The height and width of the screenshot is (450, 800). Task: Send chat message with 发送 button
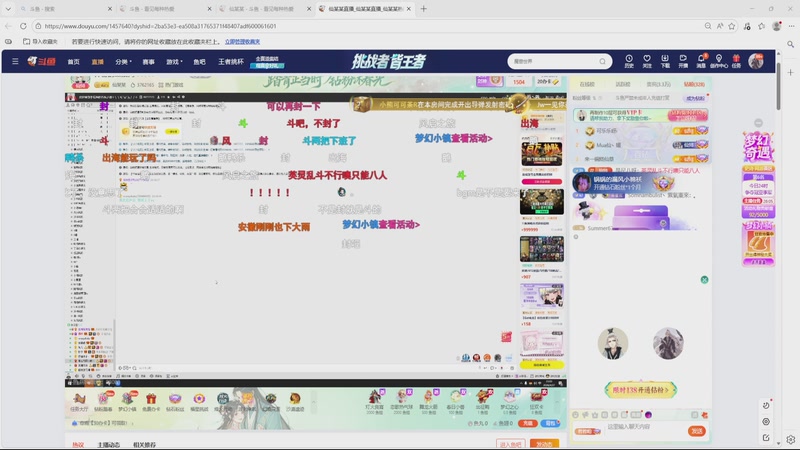696,431
